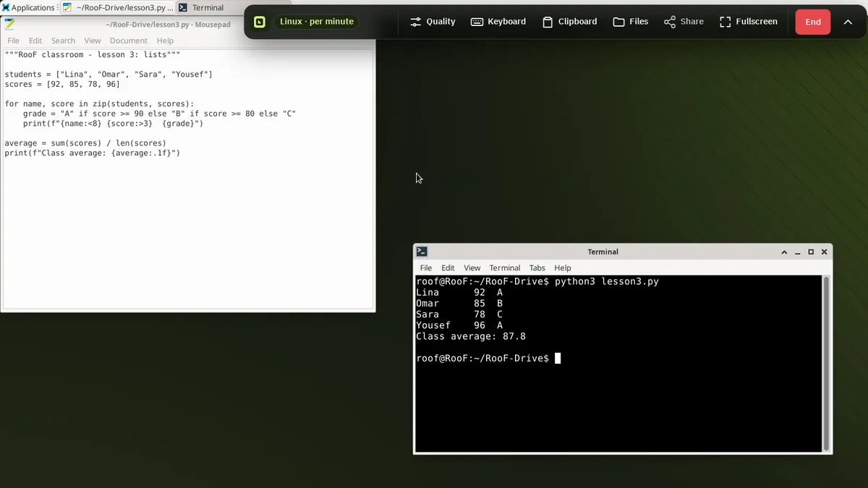Viewport: 868px width, 488px height.
Task: Click the green cursor icon in session bar
Action: click(260, 22)
